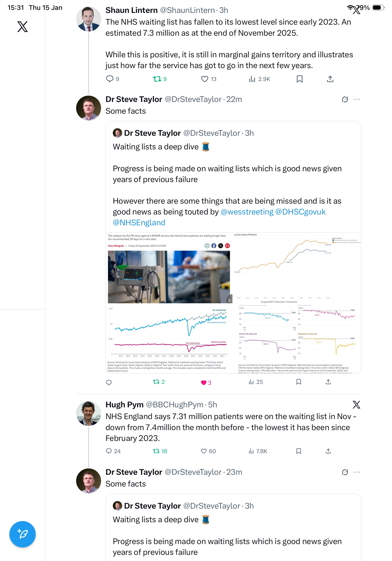This screenshot has width=392, height=561.
Task: Bookmark Hugh Pym's NHS England post
Action: tap(298, 451)
